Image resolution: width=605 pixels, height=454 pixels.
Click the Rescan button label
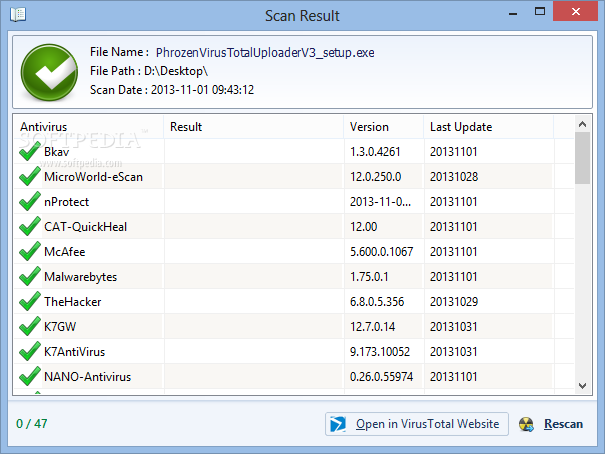point(563,424)
